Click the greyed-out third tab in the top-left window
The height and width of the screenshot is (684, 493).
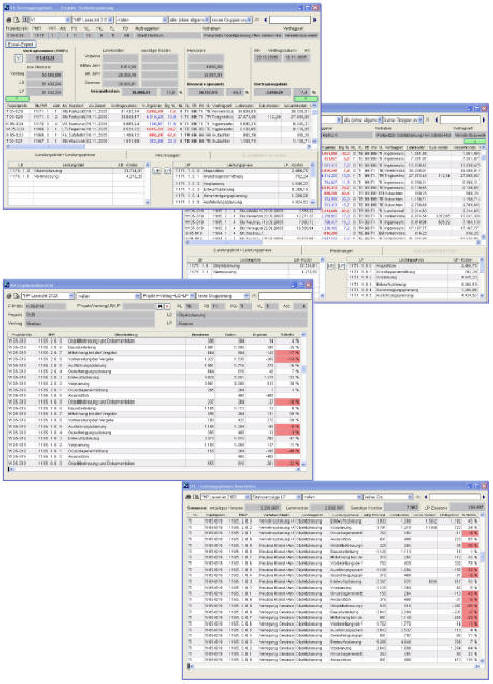click(x=264, y=155)
